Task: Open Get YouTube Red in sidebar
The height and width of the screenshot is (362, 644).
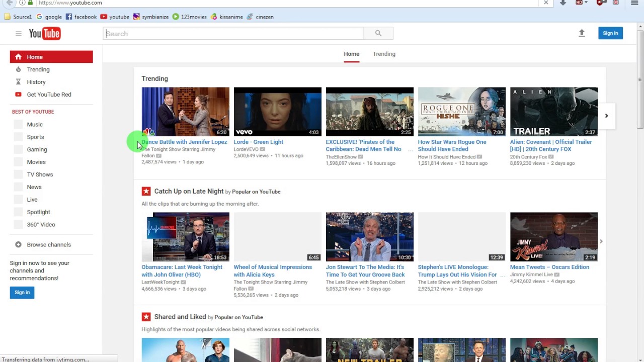Action: coord(49,95)
